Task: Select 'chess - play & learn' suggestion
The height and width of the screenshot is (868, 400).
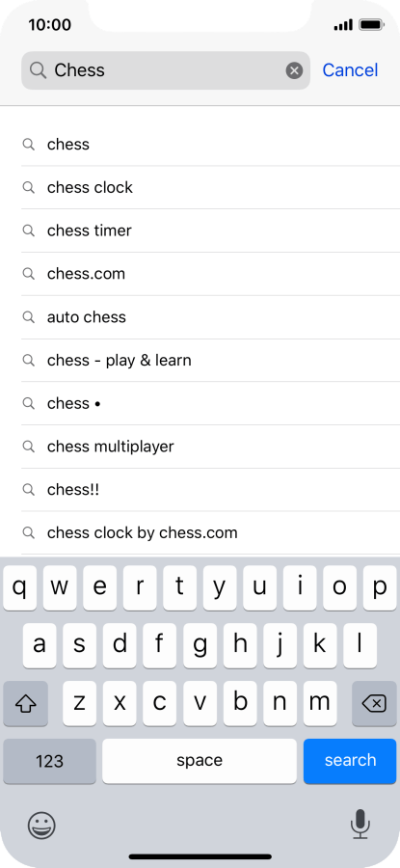Action: coord(210,361)
